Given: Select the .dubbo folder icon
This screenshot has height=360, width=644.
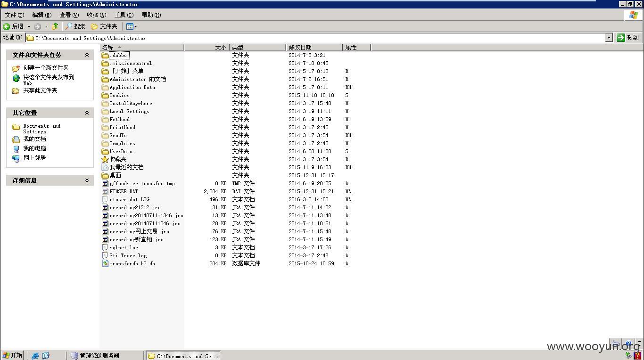Looking at the screenshot, I should [105, 55].
